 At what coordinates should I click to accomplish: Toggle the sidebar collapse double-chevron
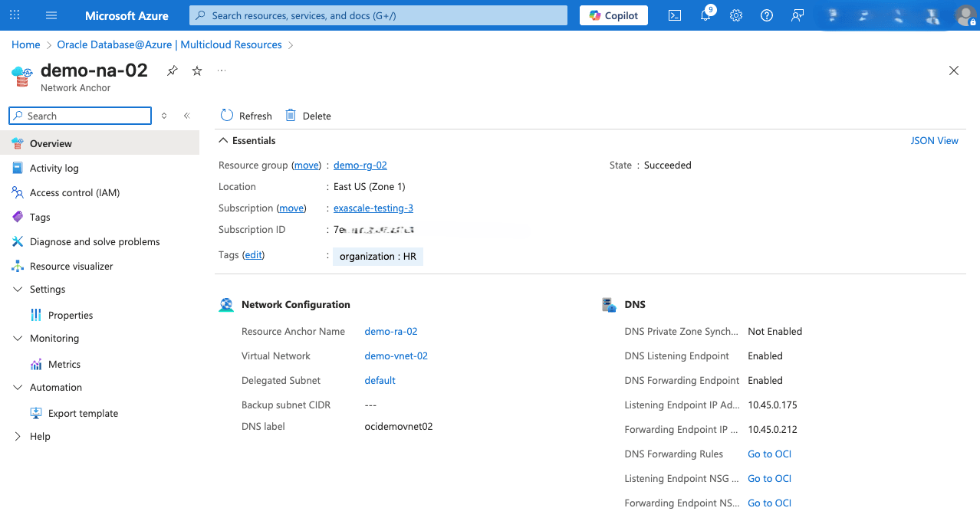tap(186, 115)
